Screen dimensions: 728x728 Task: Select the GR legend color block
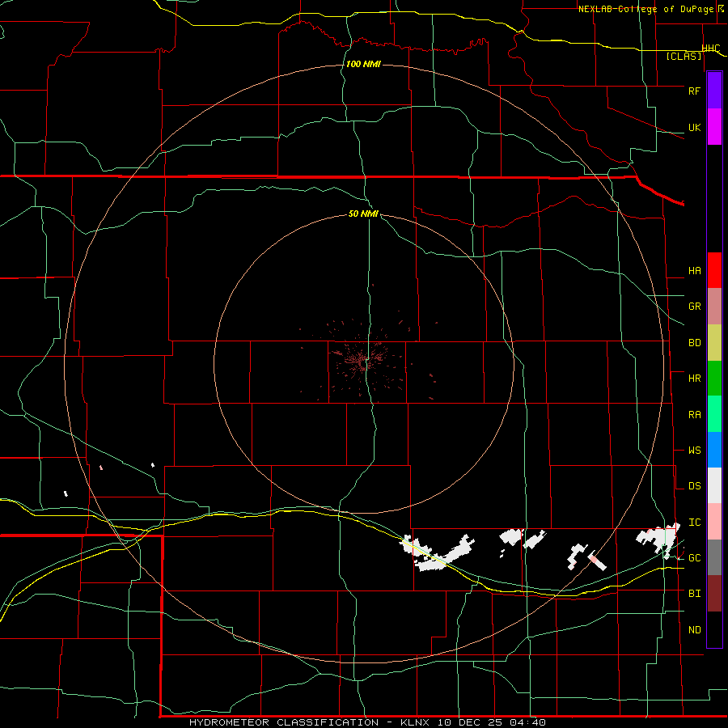[714, 307]
